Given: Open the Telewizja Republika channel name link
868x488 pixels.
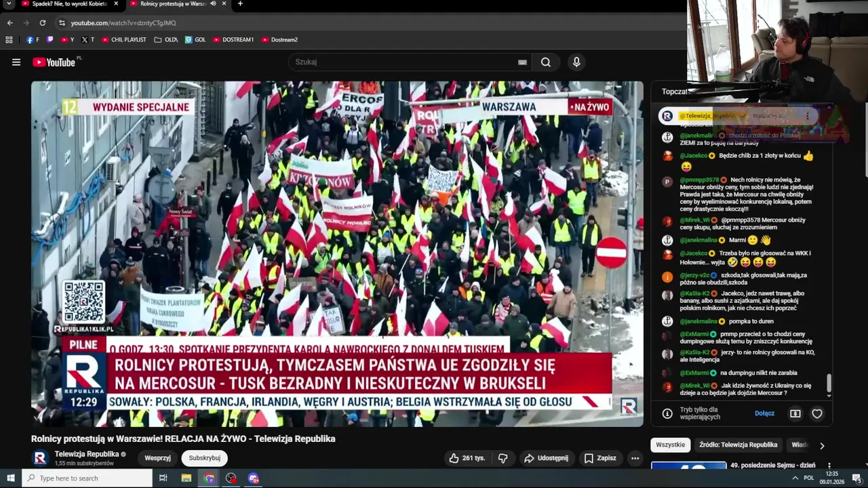Looking at the screenshot, I should (x=87, y=454).
